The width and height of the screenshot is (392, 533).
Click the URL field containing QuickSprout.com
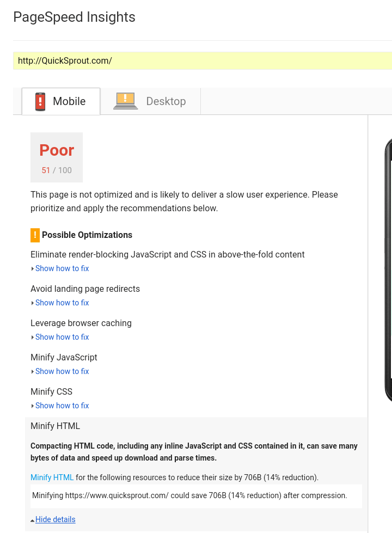(201, 60)
